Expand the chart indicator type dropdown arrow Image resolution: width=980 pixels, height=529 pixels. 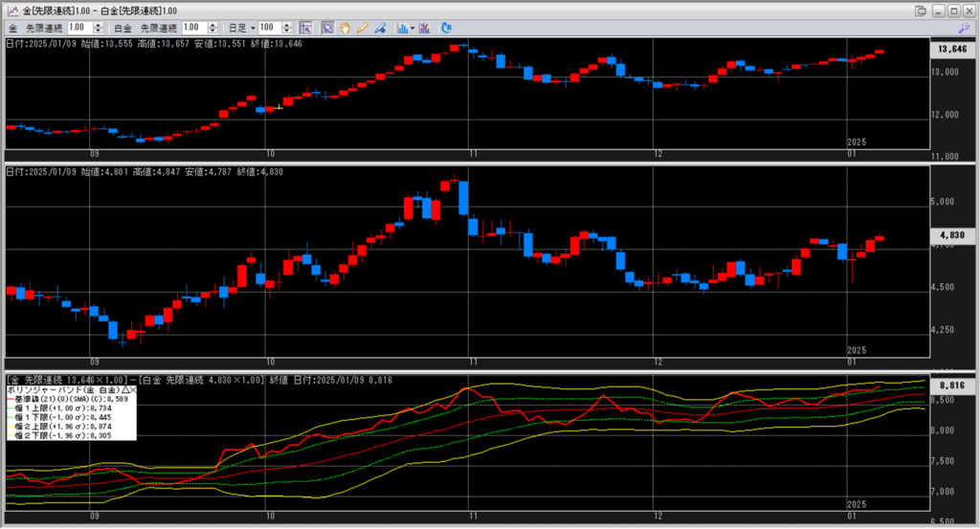pyautogui.click(x=412, y=28)
